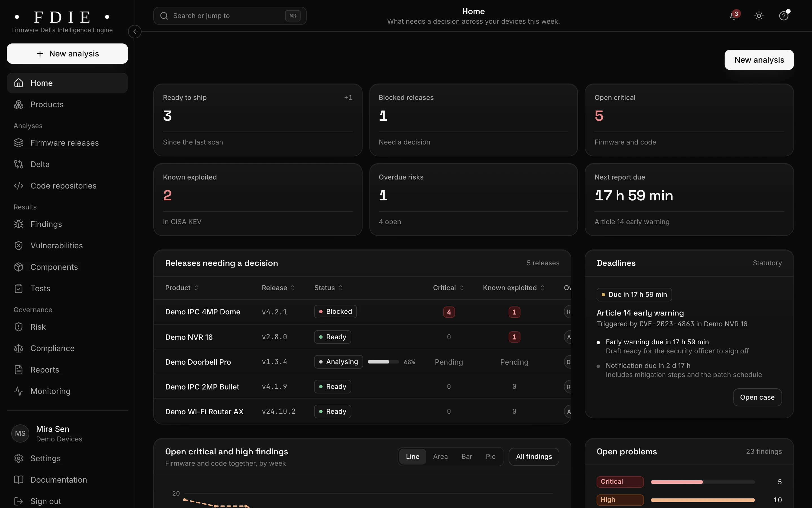This screenshot has width=812, height=508.
Task: Select the Home sidebar item
Action: pyautogui.click(x=67, y=83)
